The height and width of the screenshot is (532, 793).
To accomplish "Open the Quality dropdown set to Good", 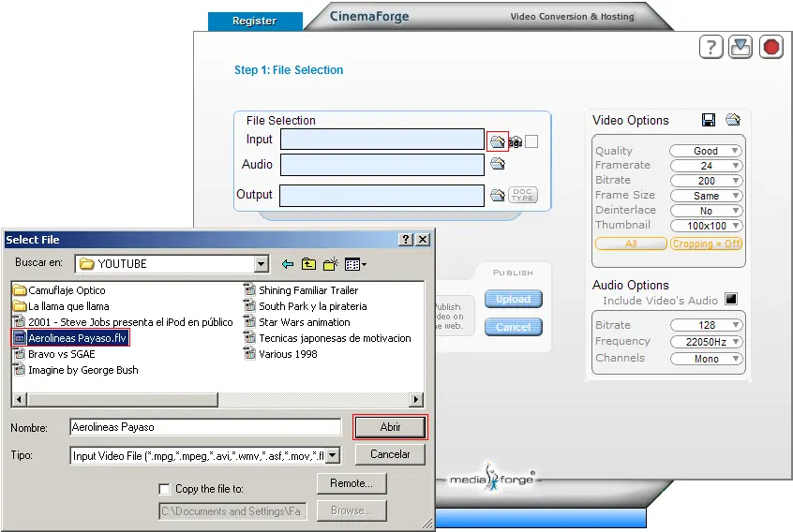I will 706,151.
